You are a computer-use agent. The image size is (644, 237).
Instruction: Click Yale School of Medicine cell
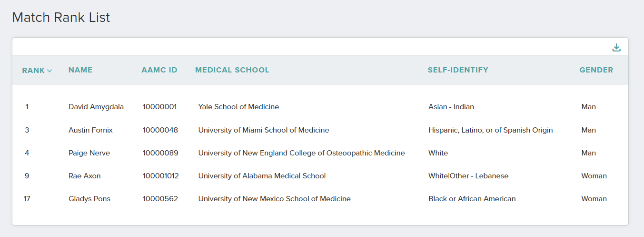click(238, 107)
